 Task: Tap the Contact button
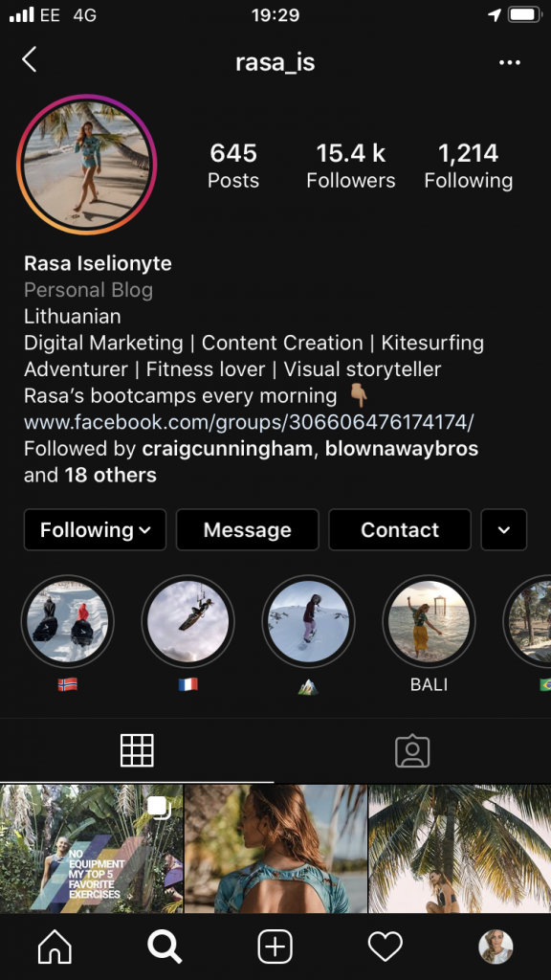click(x=400, y=530)
